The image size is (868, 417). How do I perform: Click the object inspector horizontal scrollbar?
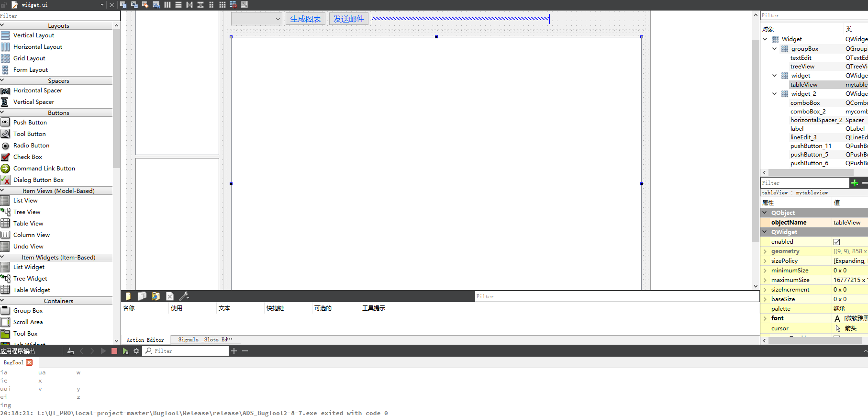coord(811,172)
